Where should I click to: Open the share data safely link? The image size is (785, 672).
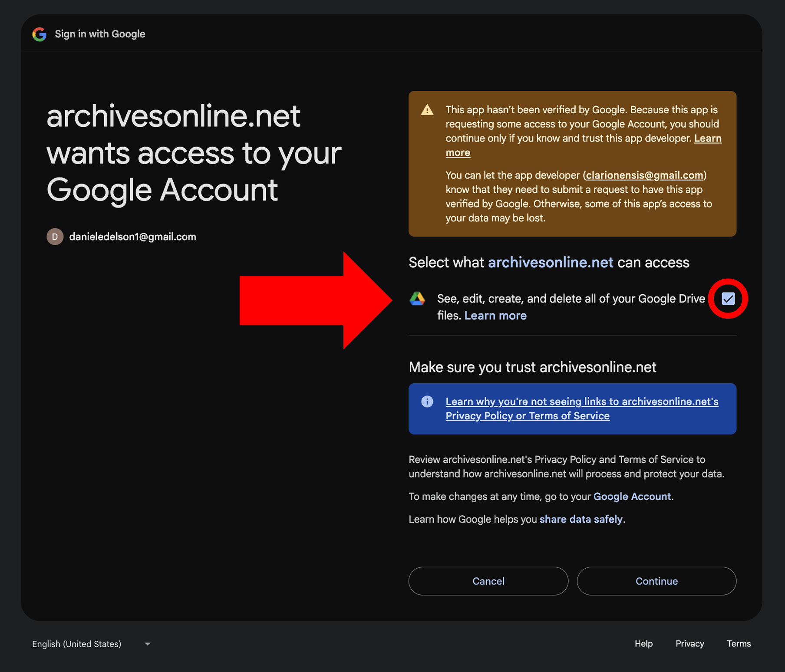click(x=581, y=519)
